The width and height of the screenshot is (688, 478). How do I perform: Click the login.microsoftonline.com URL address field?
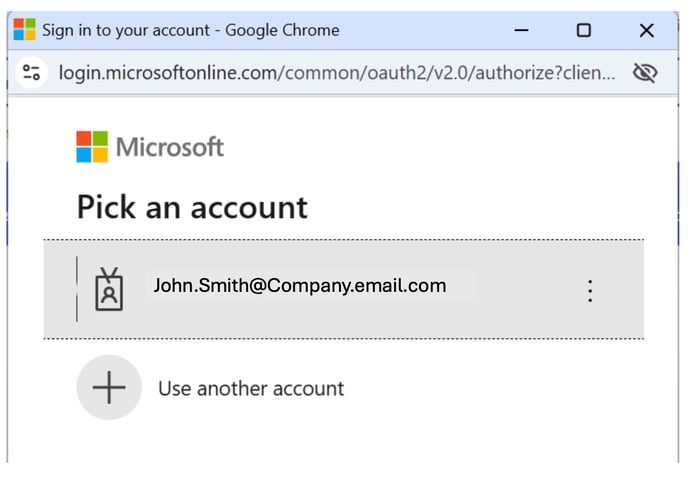(x=337, y=72)
